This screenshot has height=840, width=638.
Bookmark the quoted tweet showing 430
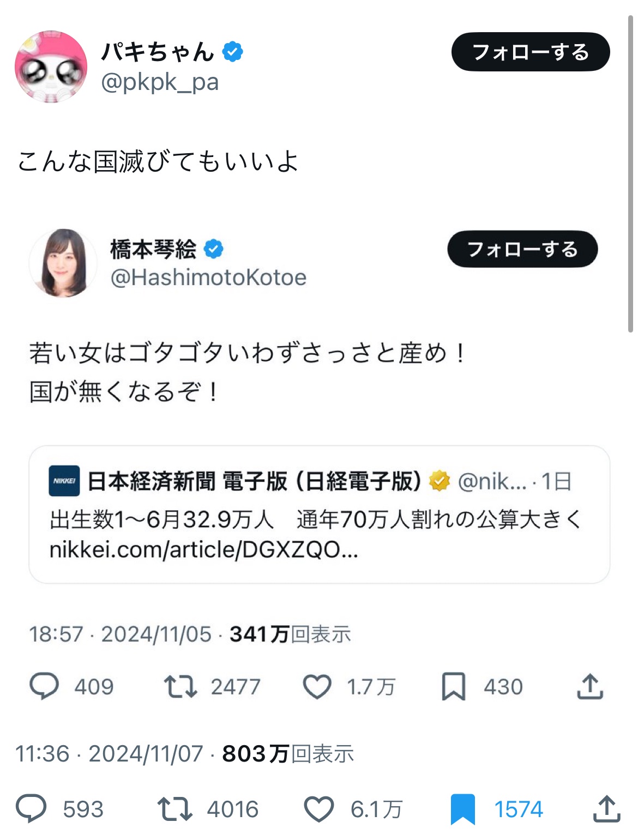454,687
